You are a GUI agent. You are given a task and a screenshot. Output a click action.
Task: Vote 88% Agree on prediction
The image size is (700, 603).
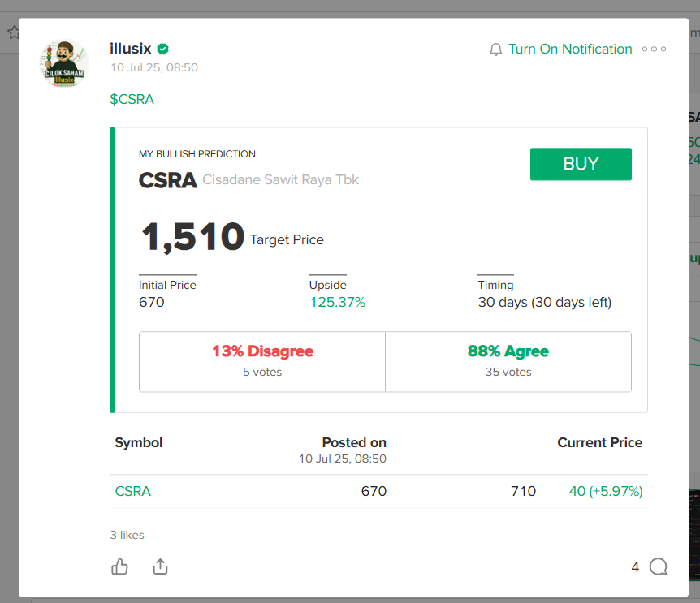[508, 361]
